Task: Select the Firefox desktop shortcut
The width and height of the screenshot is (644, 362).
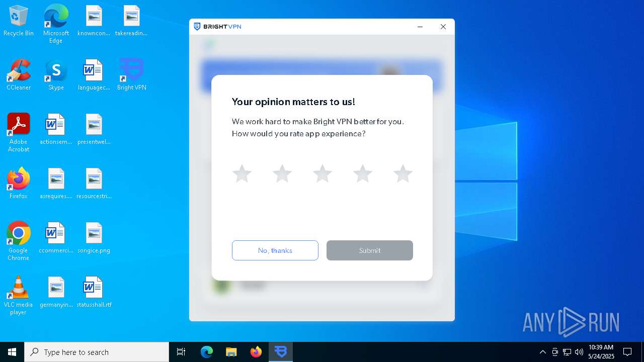Action: 19,184
